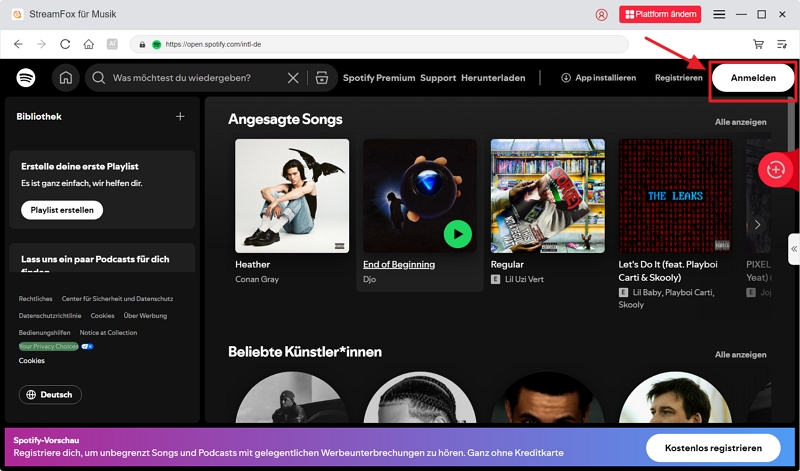The width and height of the screenshot is (800, 471).
Task: Open the Heather album cover
Action: coord(292,196)
